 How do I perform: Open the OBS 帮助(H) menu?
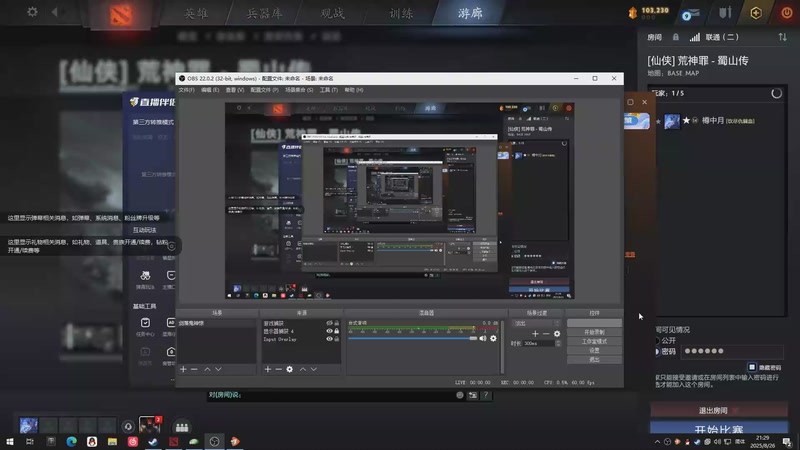click(x=354, y=90)
